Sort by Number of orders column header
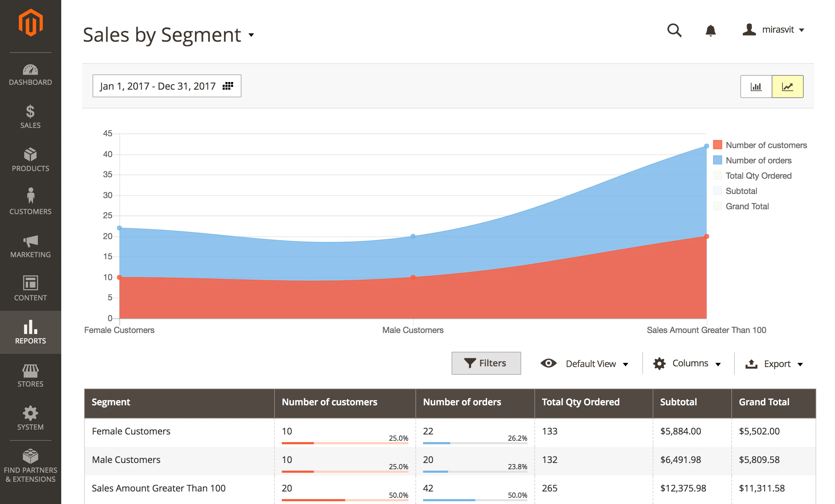The height and width of the screenshot is (504, 835). tap(462, 402)
